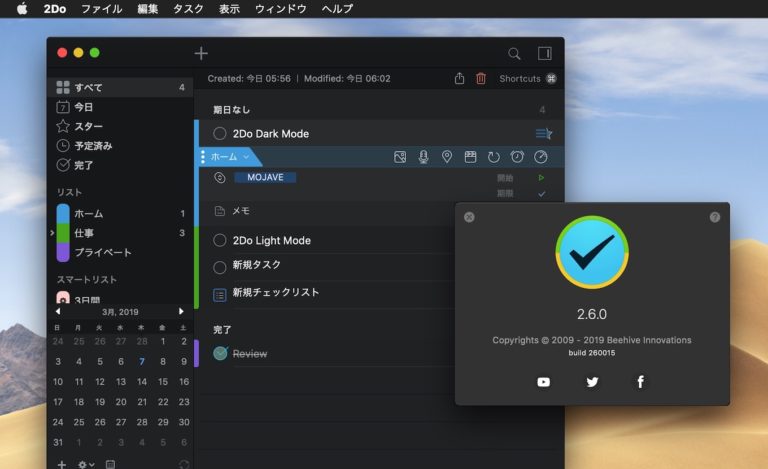Open the 2Do application menu
Screen dimensions: 768x469
[x=55, y=9]
